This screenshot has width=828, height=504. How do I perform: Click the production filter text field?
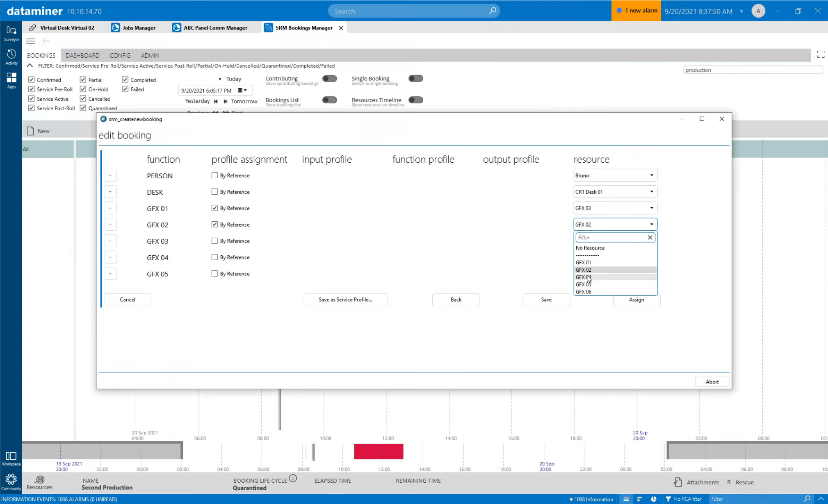[x=753, y=70]
